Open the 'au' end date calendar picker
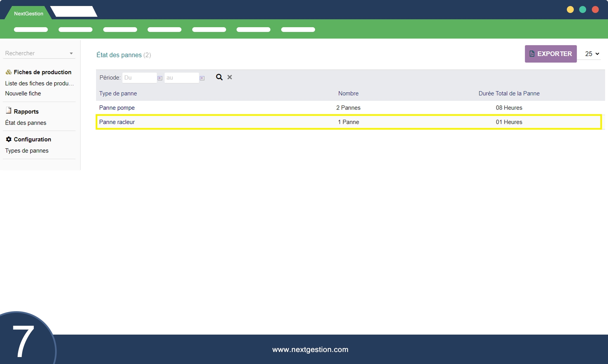The width and height of the screenshot is (608, 364). pos(202,78)
